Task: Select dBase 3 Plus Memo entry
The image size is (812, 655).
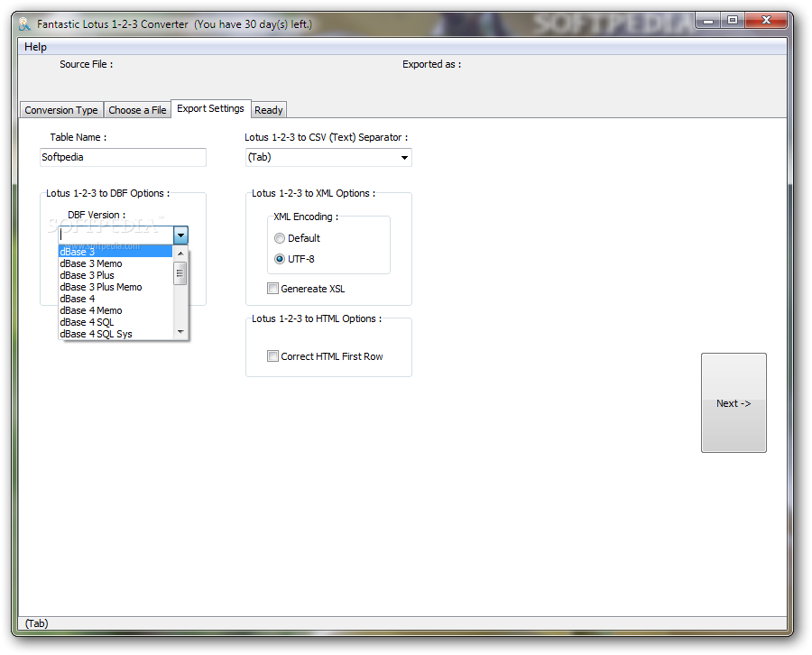Action: pos(115,288)
